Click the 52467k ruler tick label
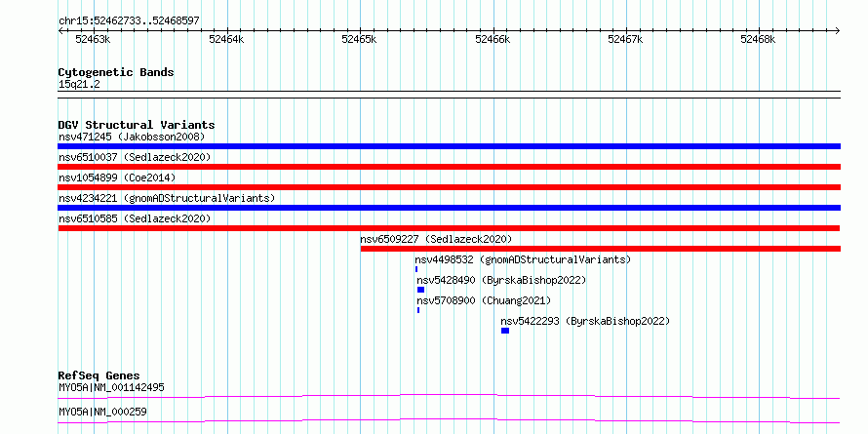Image resolution: width=868 pixels, height=434 pixels. [625, 39]
